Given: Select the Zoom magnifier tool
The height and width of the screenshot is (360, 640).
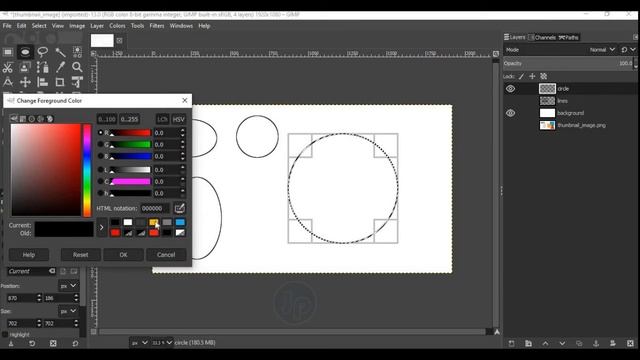Looking at the screenshot, I should pos(77,67).
